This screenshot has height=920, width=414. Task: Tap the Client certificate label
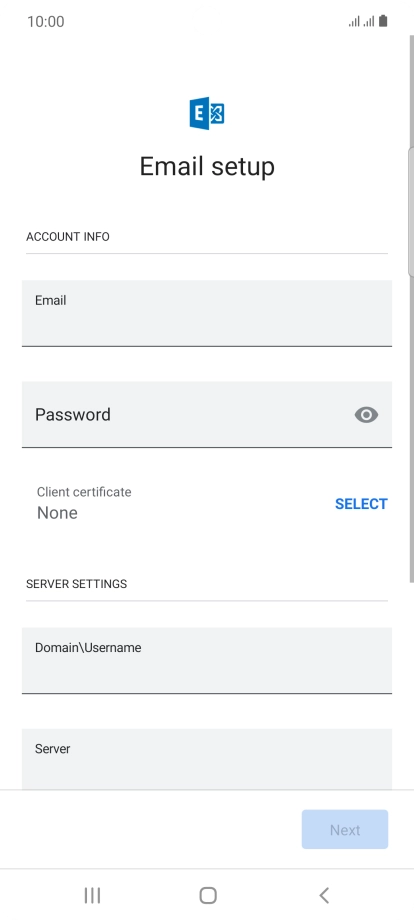84,492
